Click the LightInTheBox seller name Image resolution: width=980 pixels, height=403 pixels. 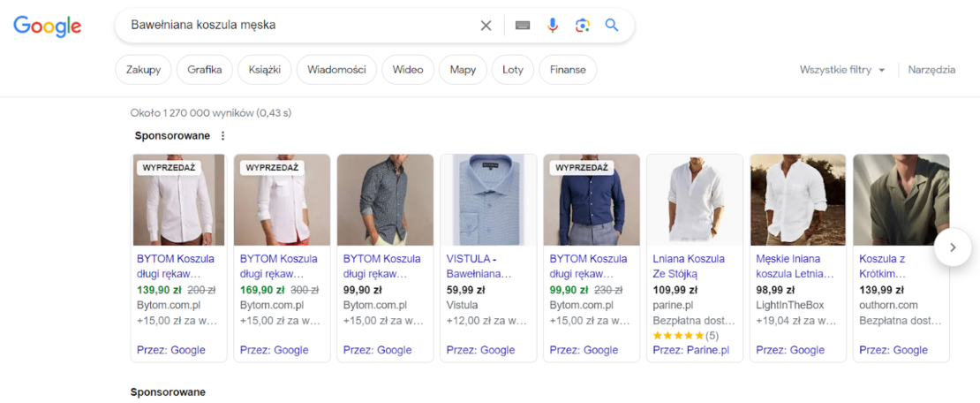pyautogui.click(x=790, y=306)
